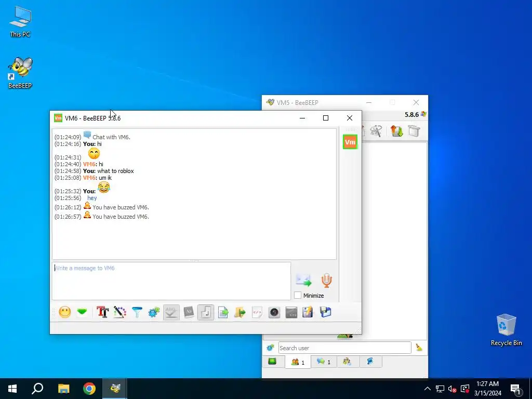The height and width of the screenshot is (399, 532).
Task: Switch to the chats tab showing 1
Action: pyautogui.click(x=323, y=362)
